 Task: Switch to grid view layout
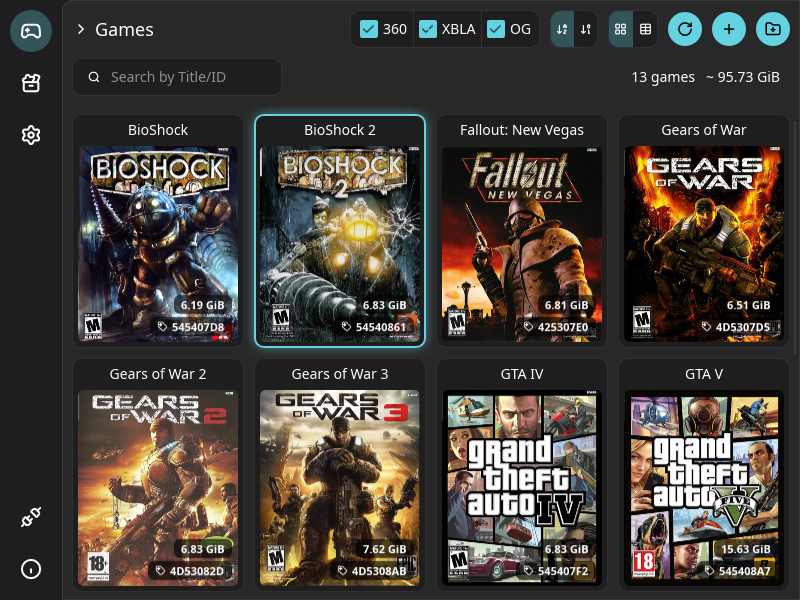tap(621, 29)
